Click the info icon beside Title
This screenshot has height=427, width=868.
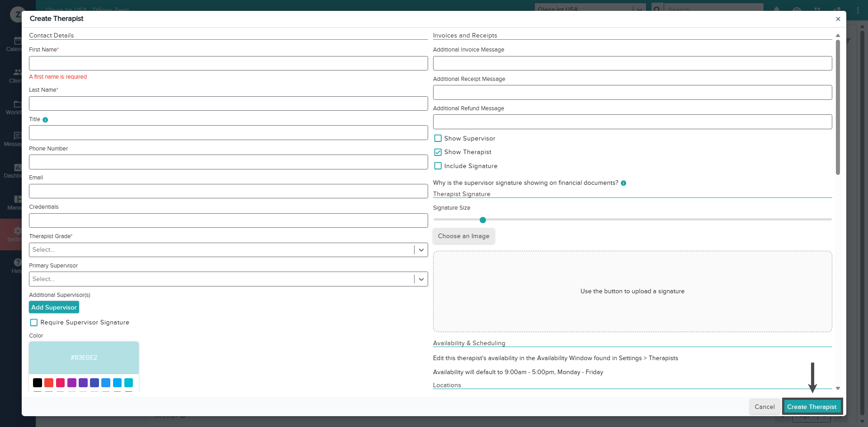45,120
